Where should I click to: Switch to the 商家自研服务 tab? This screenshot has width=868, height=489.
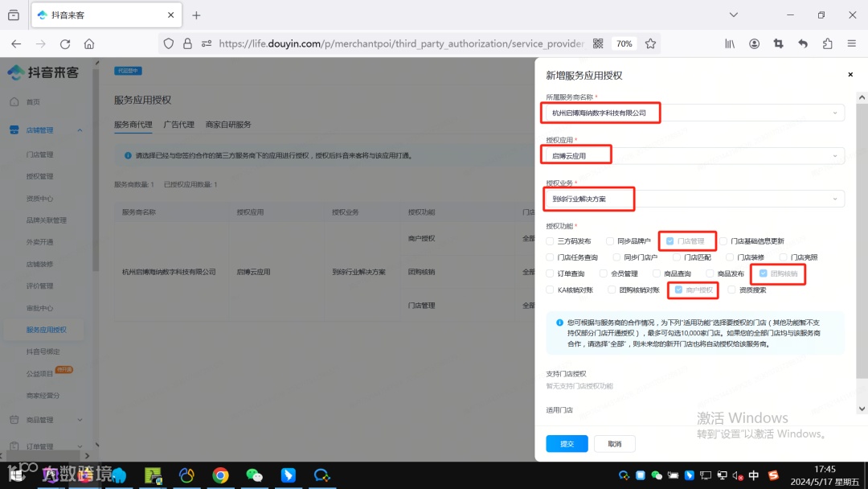pos(228,125)
